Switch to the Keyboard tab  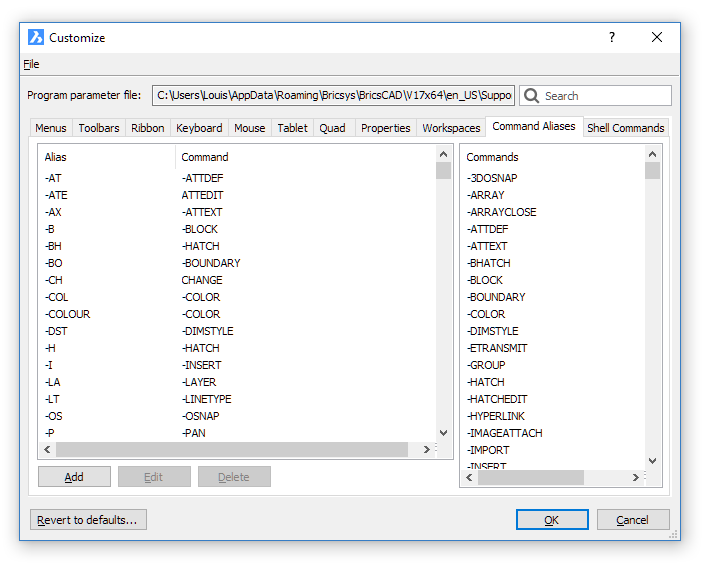tap(199, 128)
